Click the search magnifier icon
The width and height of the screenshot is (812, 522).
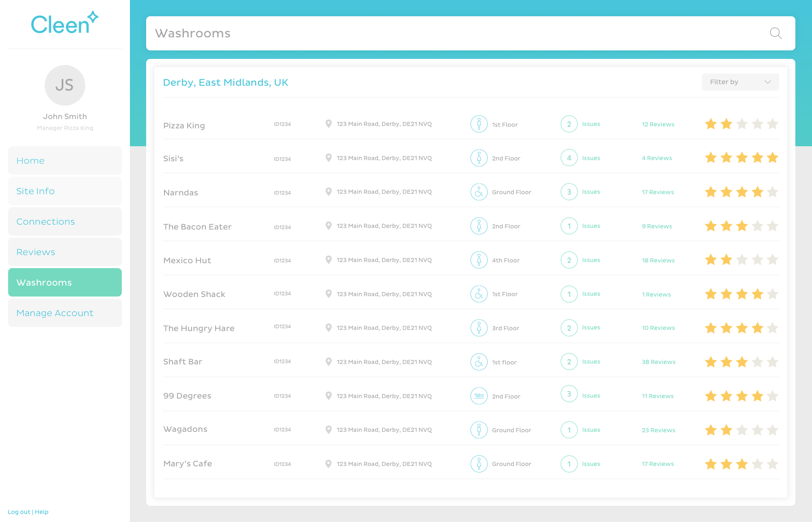pyautogui.click(x=775, y=33)
